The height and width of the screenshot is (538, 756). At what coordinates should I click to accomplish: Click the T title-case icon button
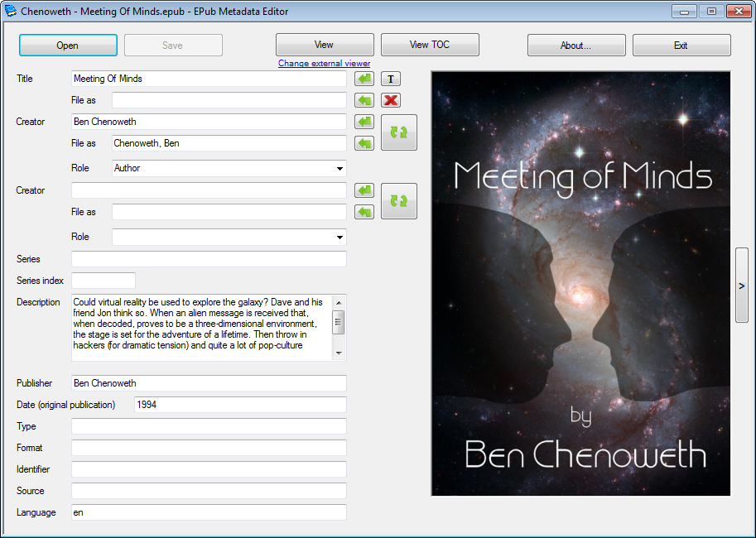[x=391, y=79]
